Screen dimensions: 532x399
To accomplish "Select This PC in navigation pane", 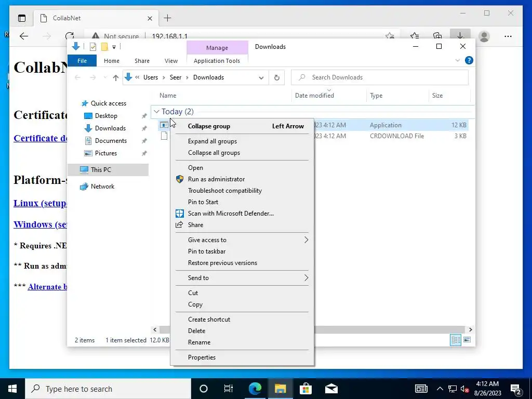I will click(x=101, y=170).
